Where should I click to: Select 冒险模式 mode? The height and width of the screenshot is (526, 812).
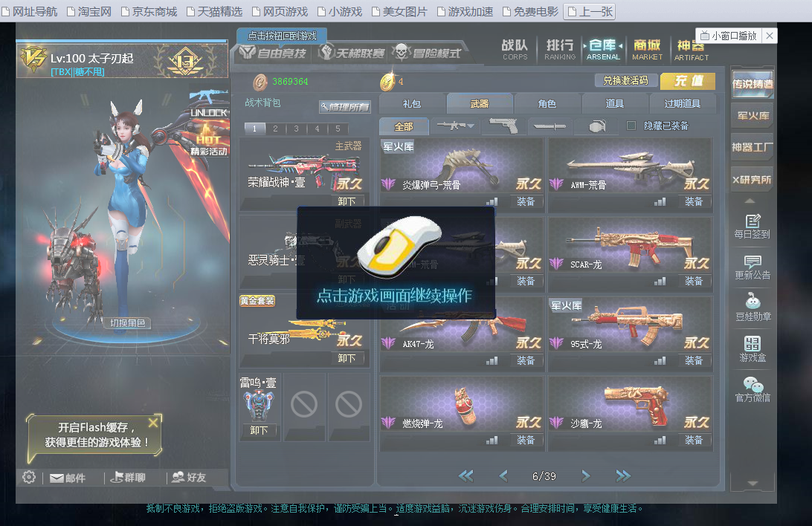click(428, 52)
